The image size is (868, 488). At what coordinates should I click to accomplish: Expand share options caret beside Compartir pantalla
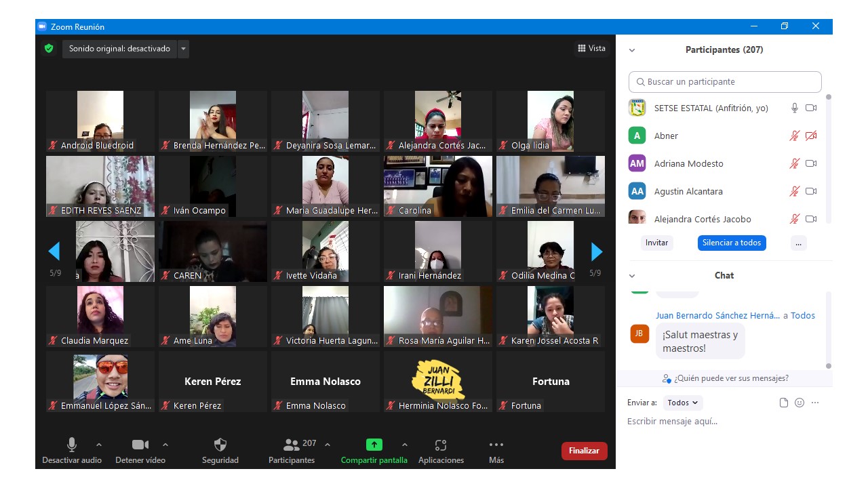405,445
